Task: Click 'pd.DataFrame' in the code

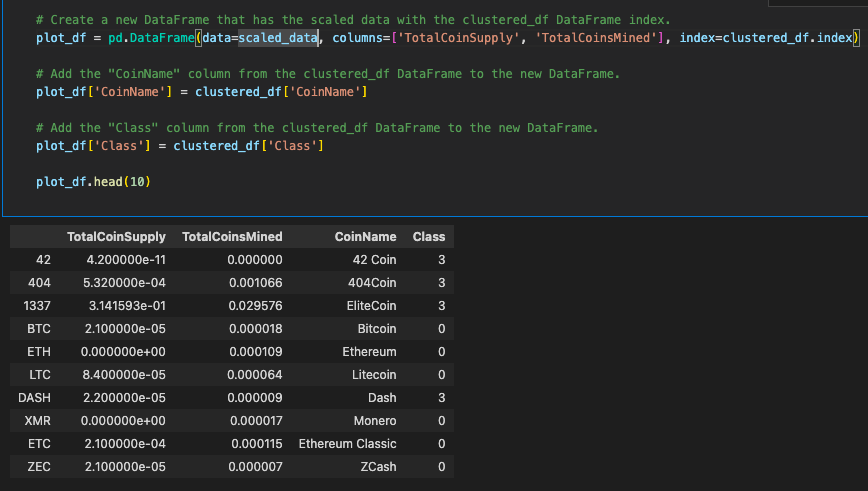Action: coord(151,38)
